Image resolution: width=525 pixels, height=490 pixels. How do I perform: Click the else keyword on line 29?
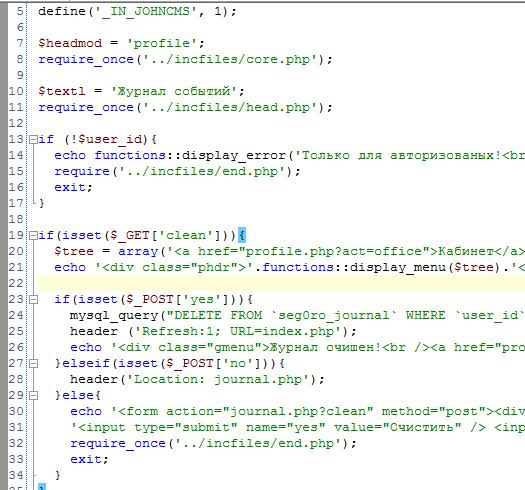78,396
